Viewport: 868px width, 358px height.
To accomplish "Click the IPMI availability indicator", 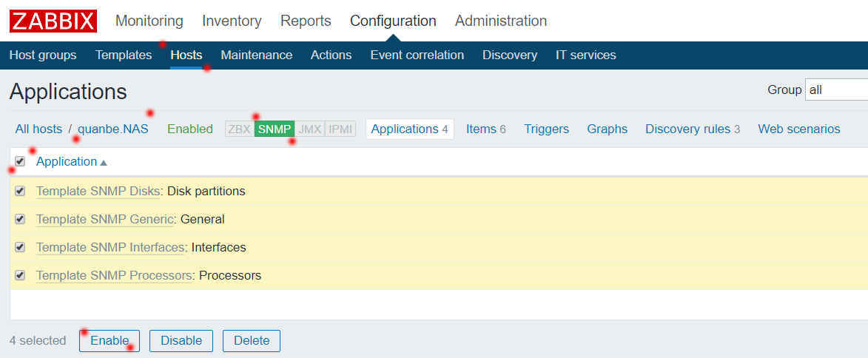I will pyautogui.click(x=340, y=129).
